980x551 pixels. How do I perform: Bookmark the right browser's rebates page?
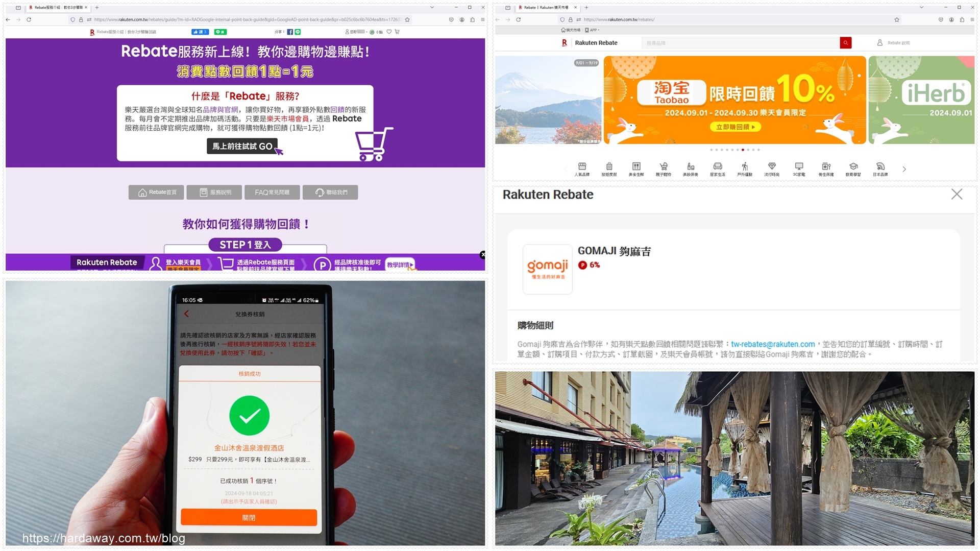click(897, 19)
